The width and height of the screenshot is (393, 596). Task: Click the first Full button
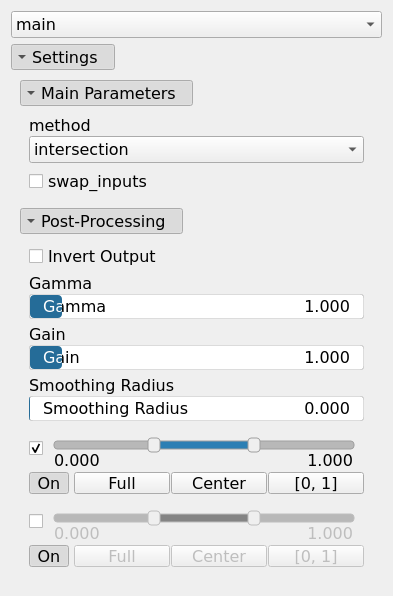click(122, 483)
